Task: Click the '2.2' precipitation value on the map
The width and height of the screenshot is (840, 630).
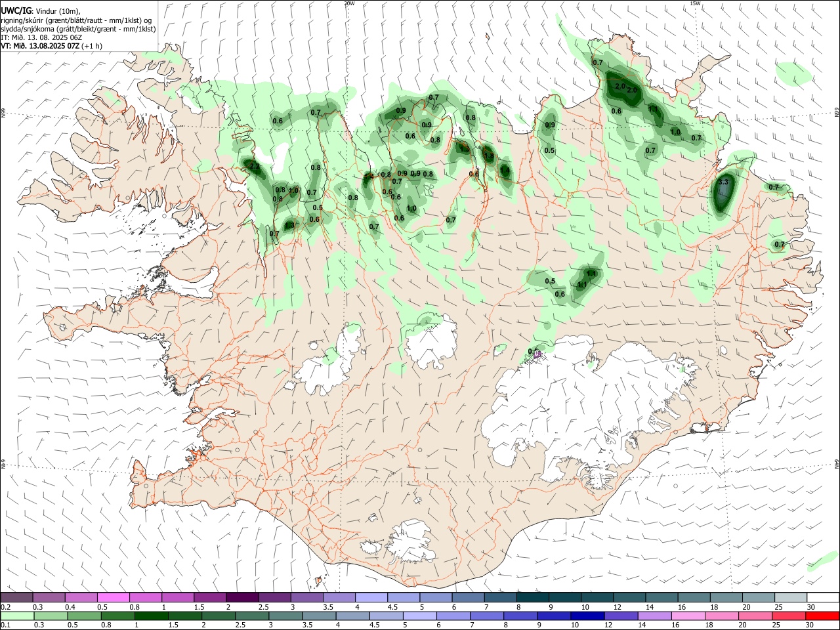Action: click(255, 167)
